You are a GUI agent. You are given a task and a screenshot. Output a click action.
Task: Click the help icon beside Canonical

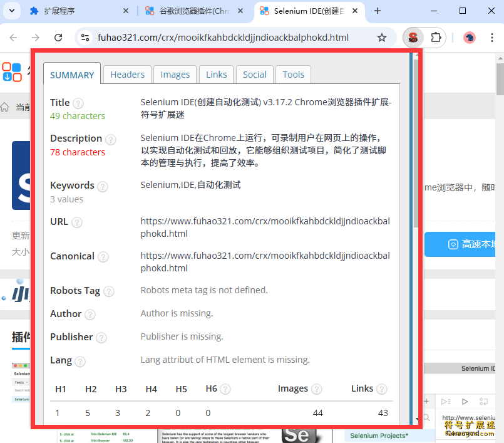pyautogui.click(x=103, y=257)
